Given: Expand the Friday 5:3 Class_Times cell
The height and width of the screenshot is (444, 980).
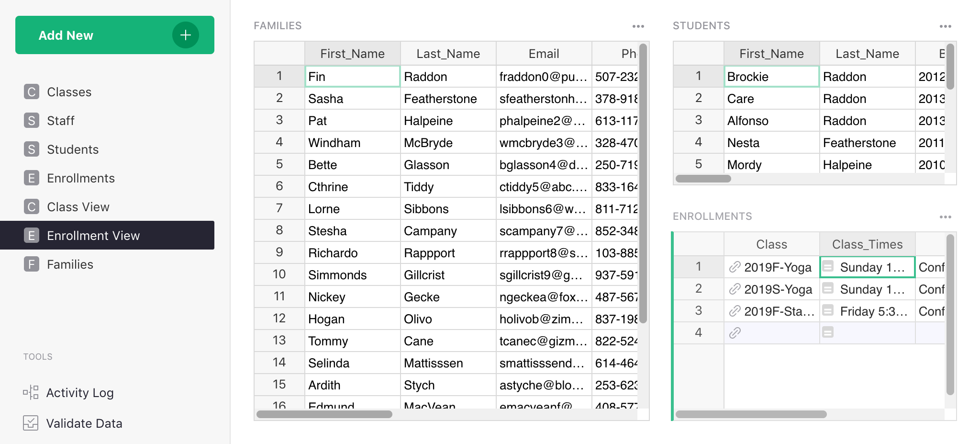Looking at the screenshot, I should point(829,311).
